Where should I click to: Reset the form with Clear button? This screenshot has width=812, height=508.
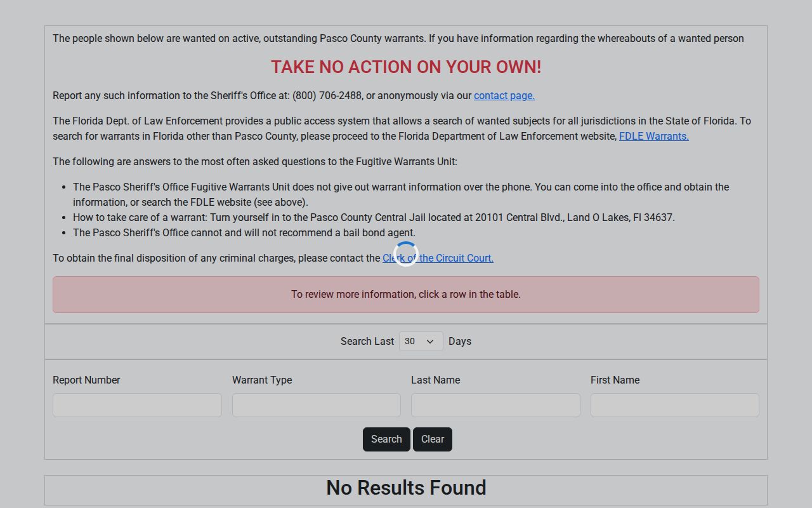tap(433, 439)
